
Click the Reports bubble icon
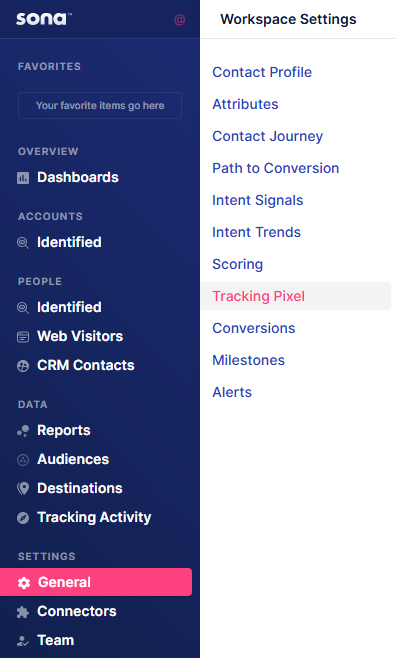[x=23, y=431]
